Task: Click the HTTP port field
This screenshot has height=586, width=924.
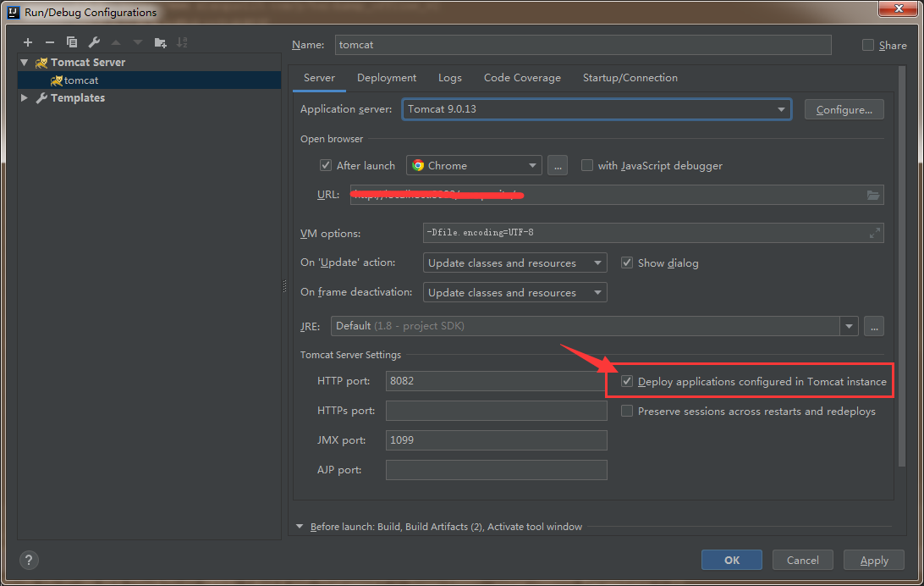Action: (496, 381)
